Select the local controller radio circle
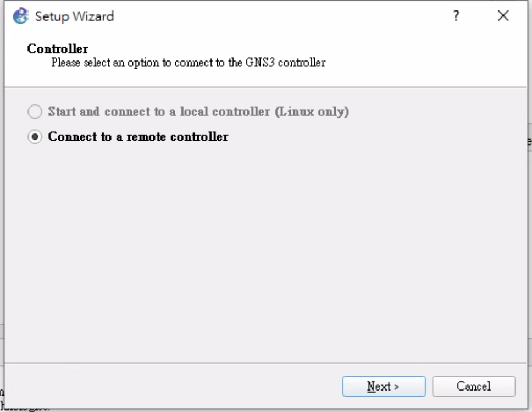This screenshot has height=412, width=532. (35, 112)
